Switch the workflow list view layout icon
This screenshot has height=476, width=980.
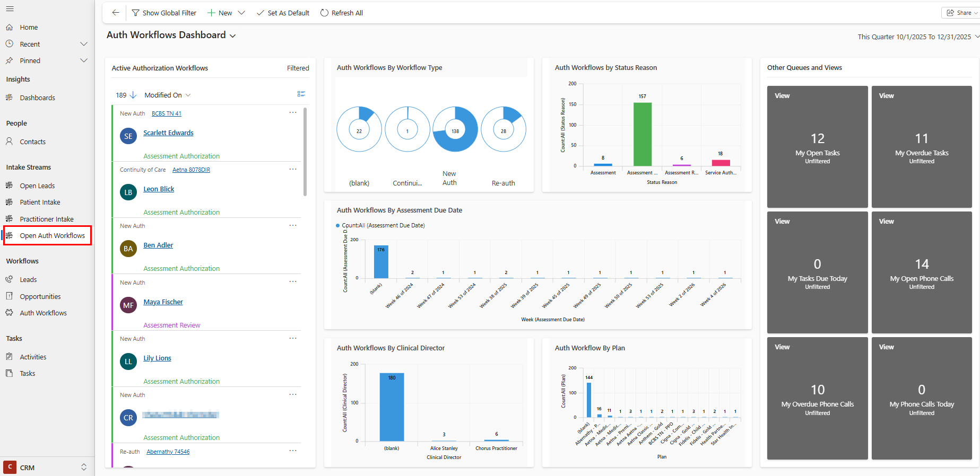(301, 94)
